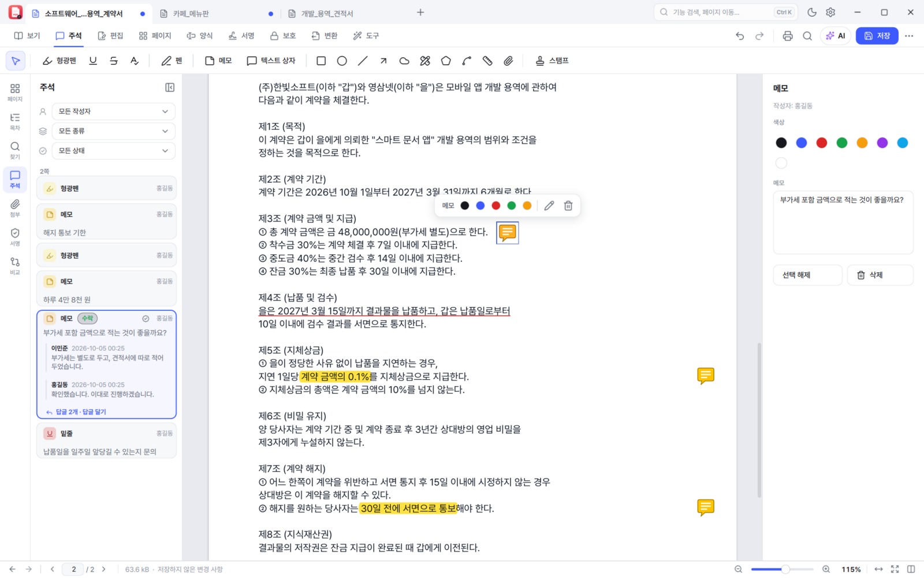Screen dimensions: 924x578
Task: Click the page number input box
Action: coord(73,569)
